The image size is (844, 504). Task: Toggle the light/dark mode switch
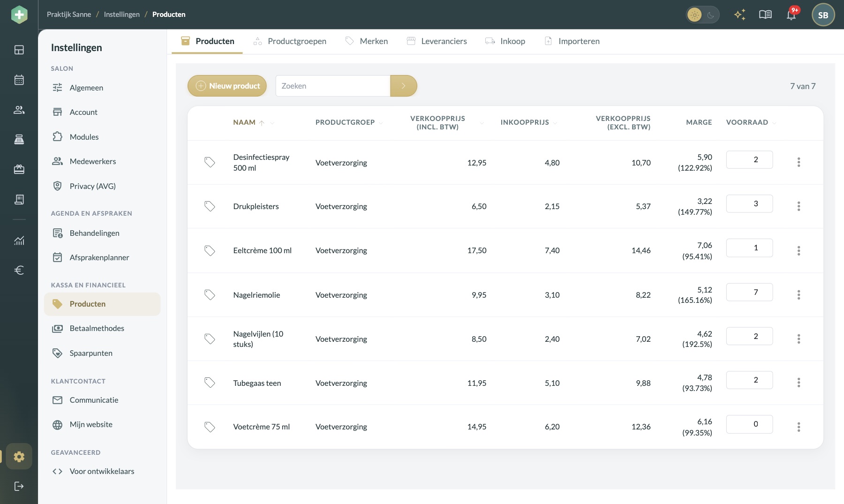coord(702,15)
